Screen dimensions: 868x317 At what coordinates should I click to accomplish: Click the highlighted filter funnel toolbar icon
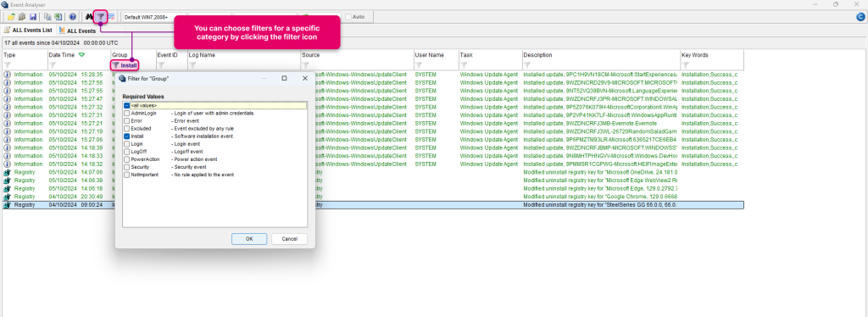(x=101, y=17)
